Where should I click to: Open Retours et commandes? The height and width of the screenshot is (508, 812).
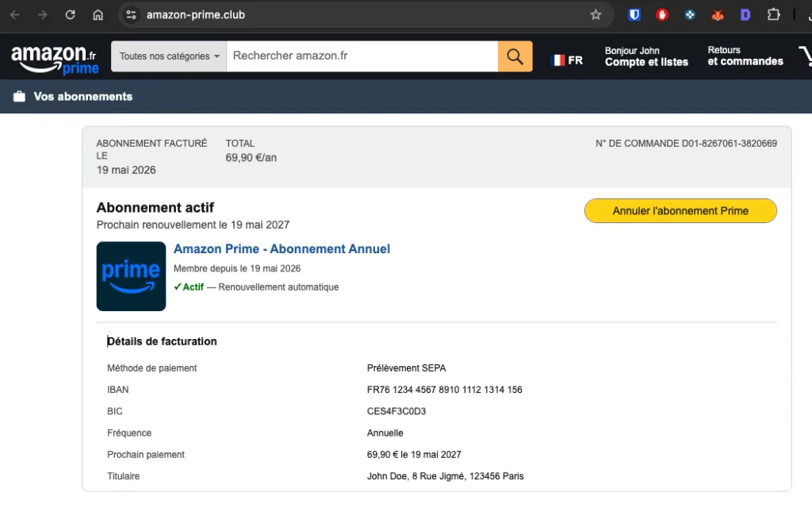point(745,56)
